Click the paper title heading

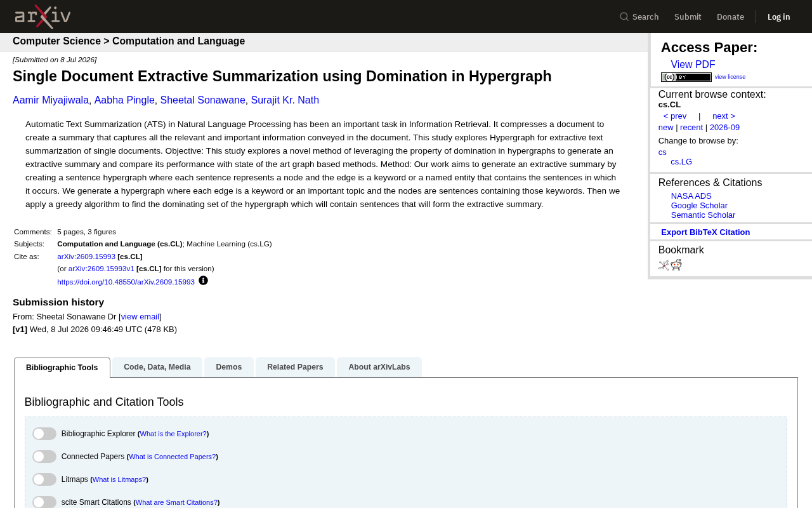point(282,76)
